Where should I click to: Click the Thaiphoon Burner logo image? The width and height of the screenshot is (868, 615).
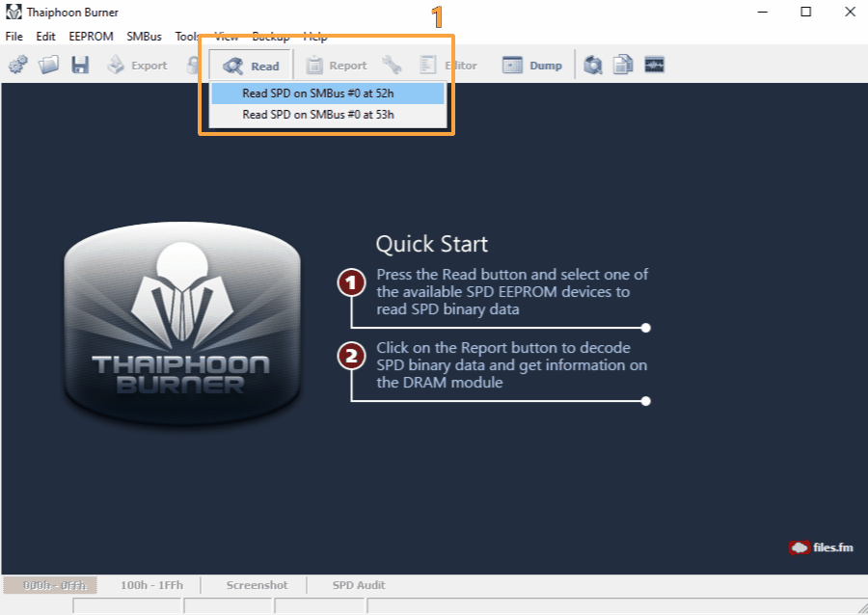click(182, 324)
